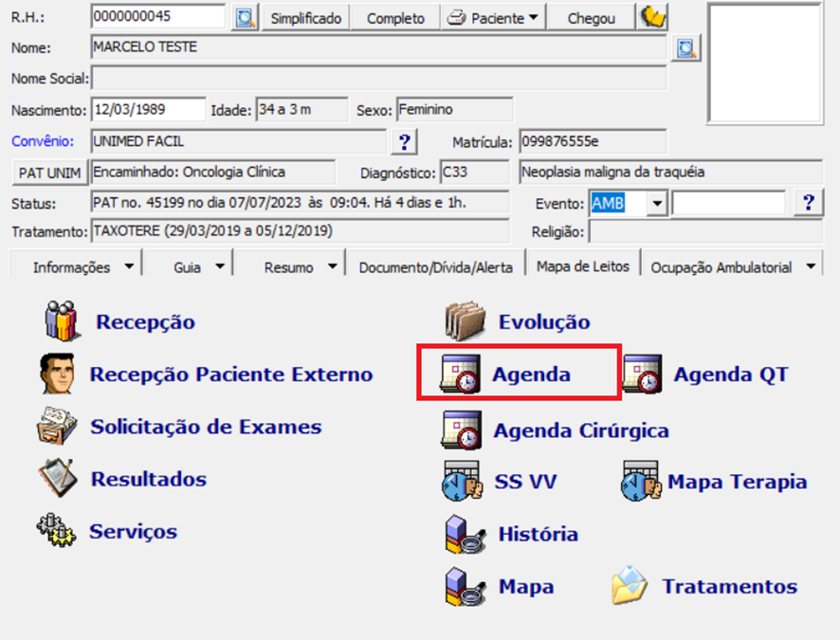Click the Resultados text link
This screenshot has width=840, height=640.
(x=149, y=479)
